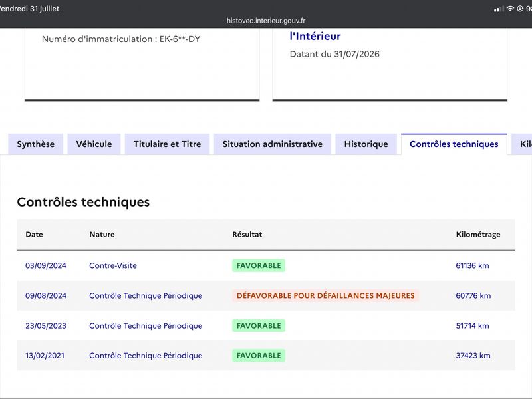This screenshot has width=532, height=399.
Task: Click the 60776 km mileage value
Action: [473, 295]
